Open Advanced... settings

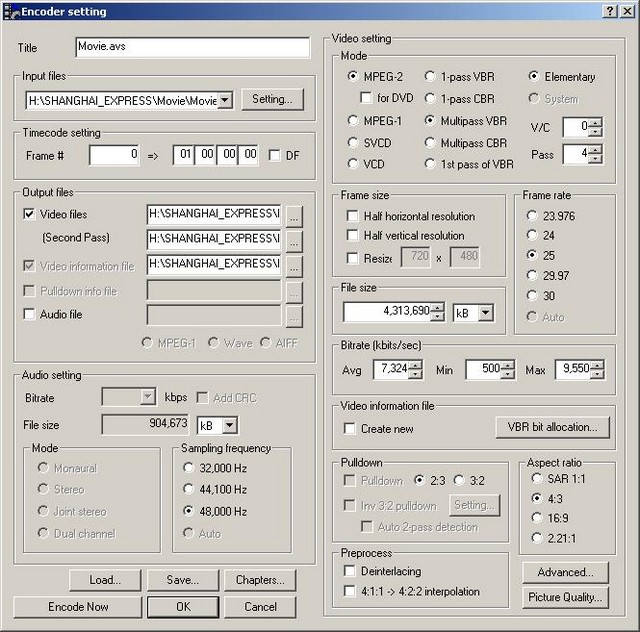tap(565, 572)
